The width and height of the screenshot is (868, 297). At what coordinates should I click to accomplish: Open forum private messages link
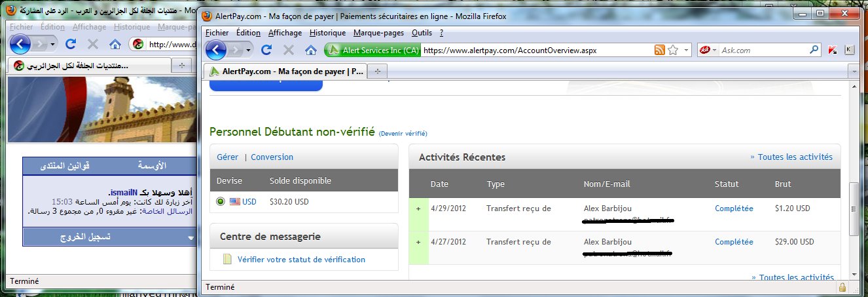pyautogui.click(x=168, y=211)
